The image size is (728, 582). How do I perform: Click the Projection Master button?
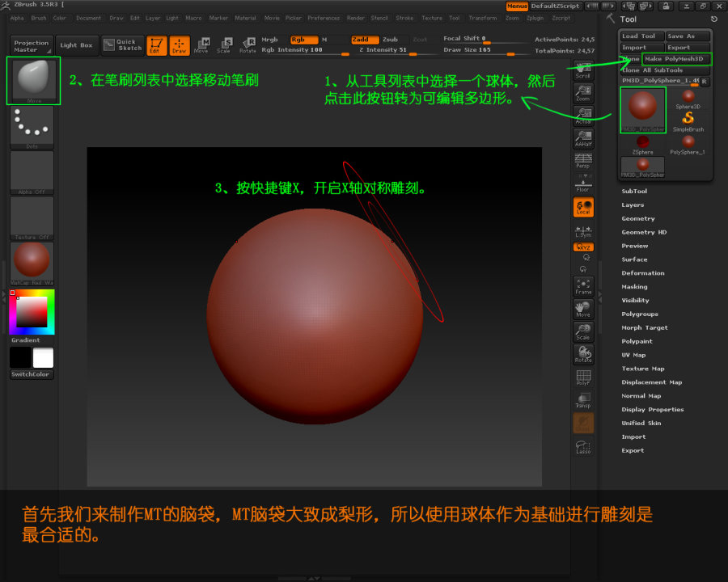click(x=31, y=45)
